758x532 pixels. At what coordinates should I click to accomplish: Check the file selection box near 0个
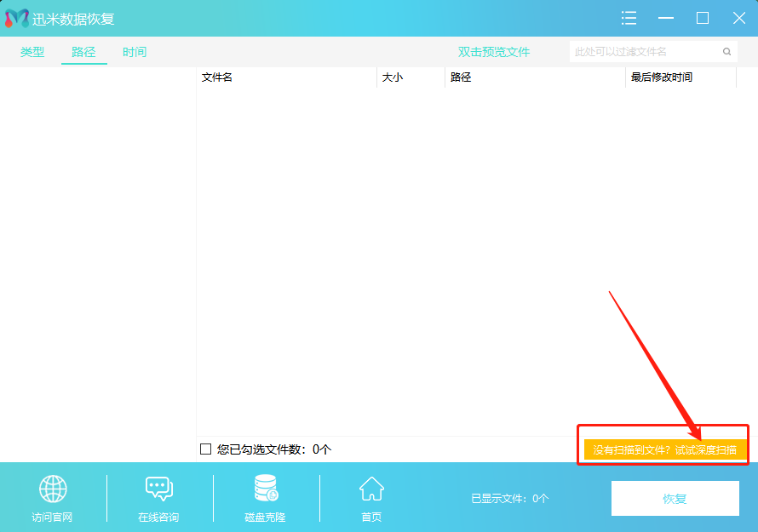pos(204,449)
